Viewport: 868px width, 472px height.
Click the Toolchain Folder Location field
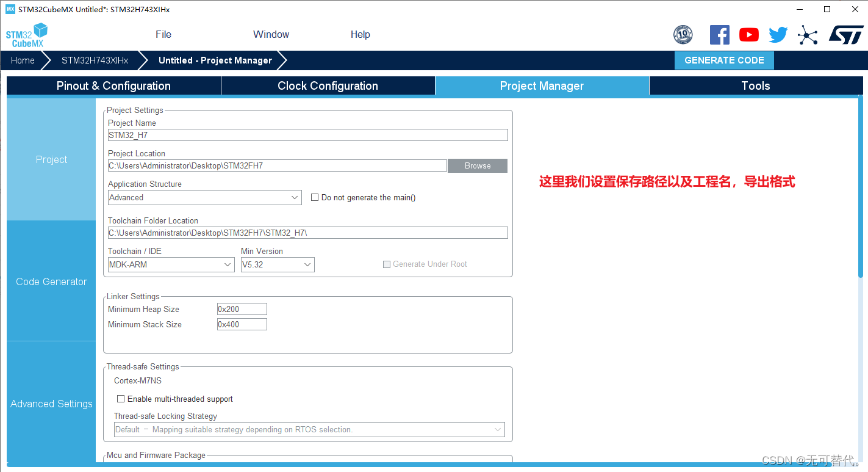[307, 233]
